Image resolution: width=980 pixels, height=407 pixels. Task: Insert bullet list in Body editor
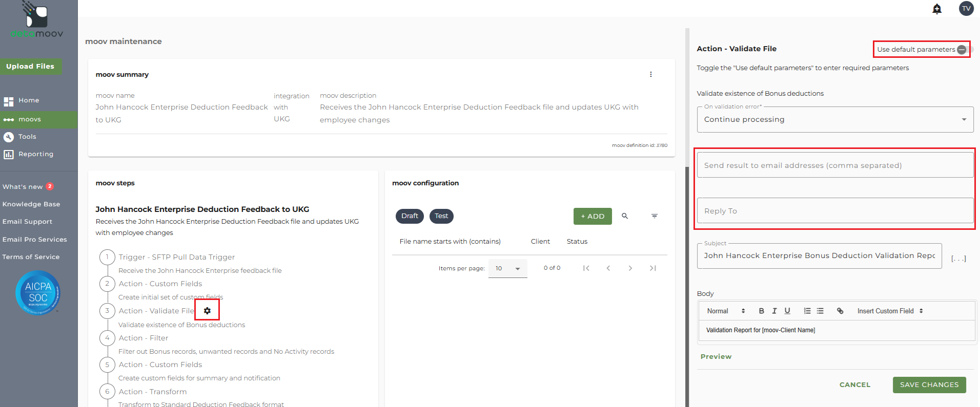tap(820, 311)
